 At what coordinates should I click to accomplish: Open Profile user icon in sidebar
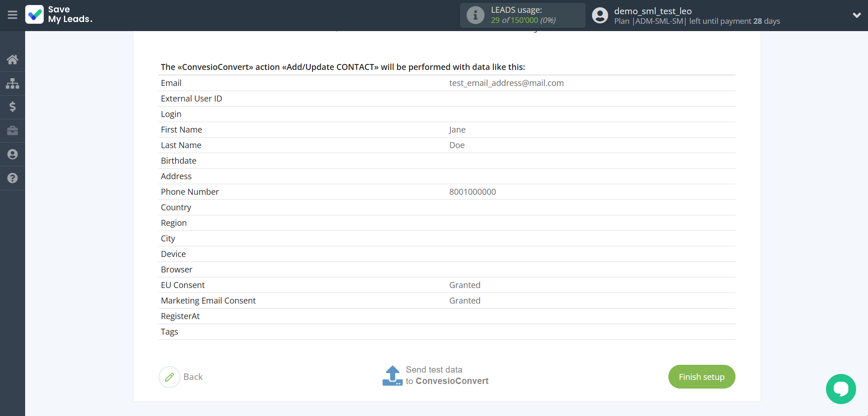point(12,155)
